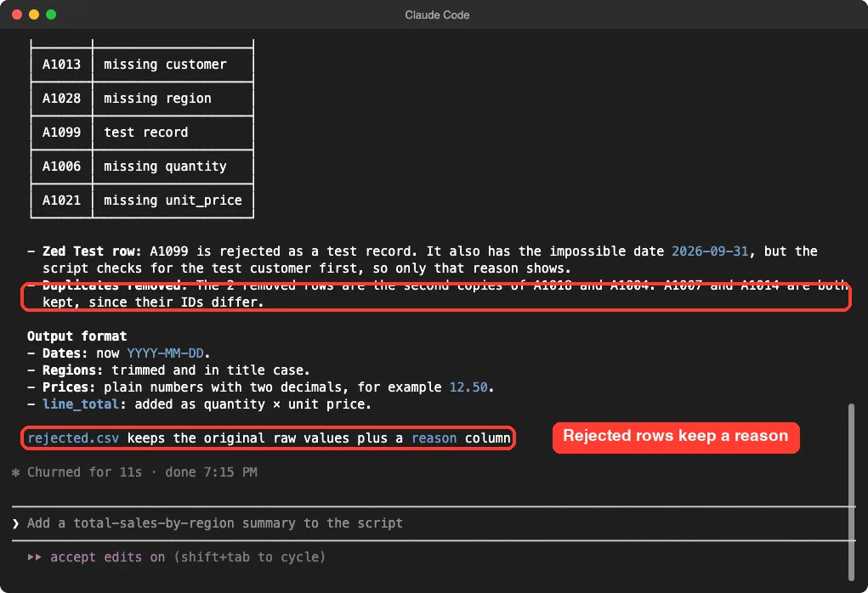Click the A1013 table cell
This screenshot has height=593, width=868.
click(x=61, y=65)
